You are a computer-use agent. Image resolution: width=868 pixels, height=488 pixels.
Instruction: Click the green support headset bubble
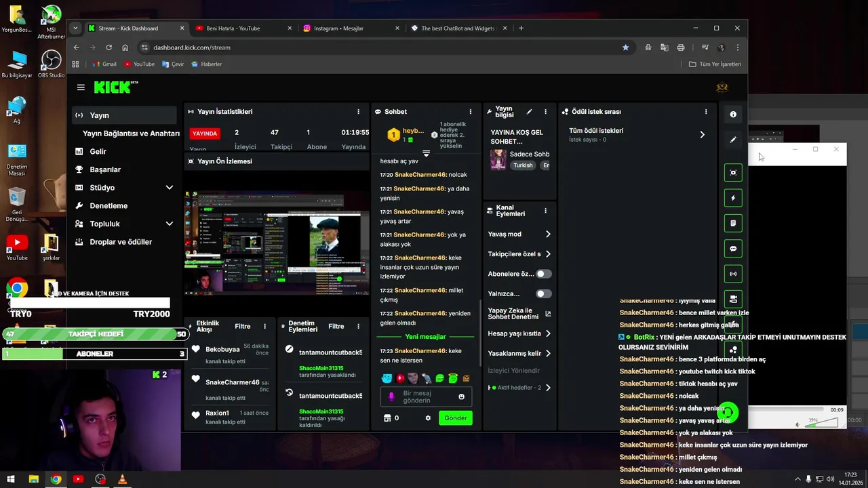728,411
